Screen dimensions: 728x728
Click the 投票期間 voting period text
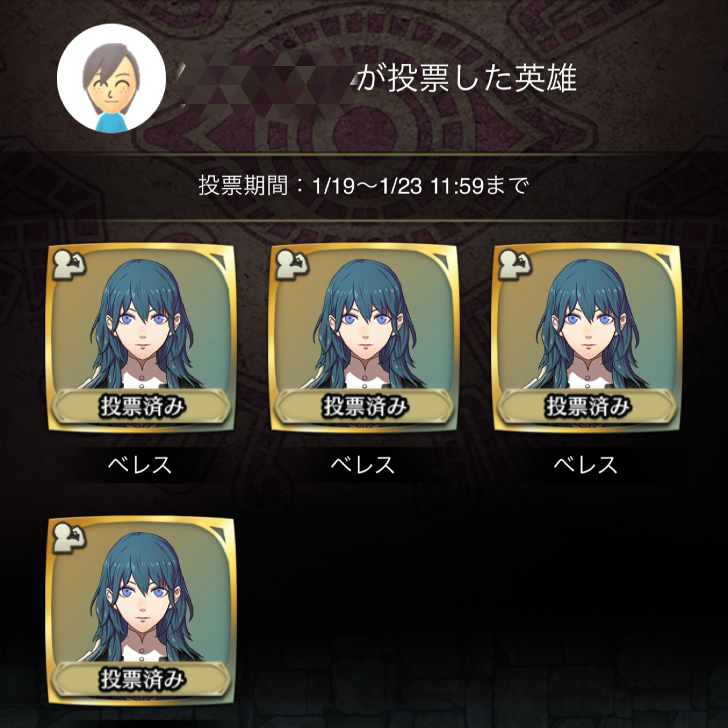363,185
